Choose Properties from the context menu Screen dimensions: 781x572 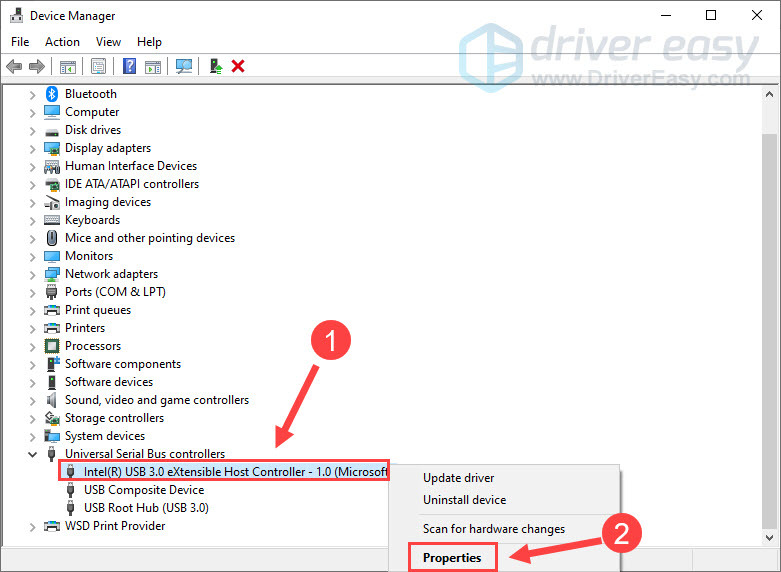coord(452,557)
